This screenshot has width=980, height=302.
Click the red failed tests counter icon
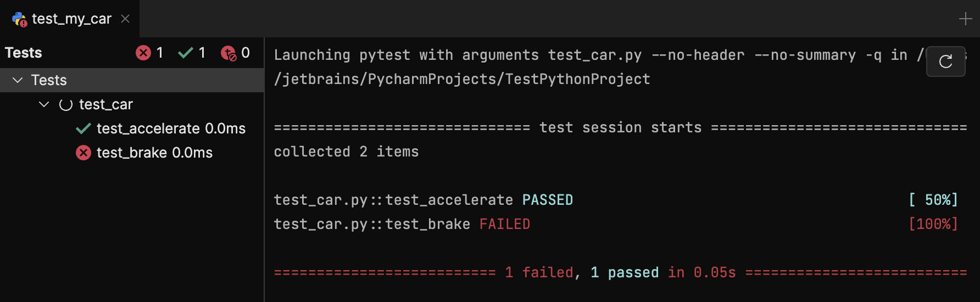(x=143, y=53)
